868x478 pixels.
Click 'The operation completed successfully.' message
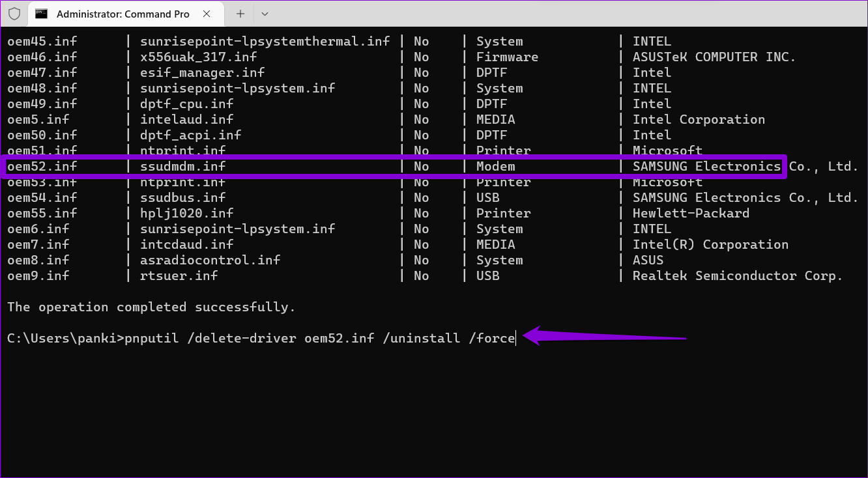pos(151,307)
